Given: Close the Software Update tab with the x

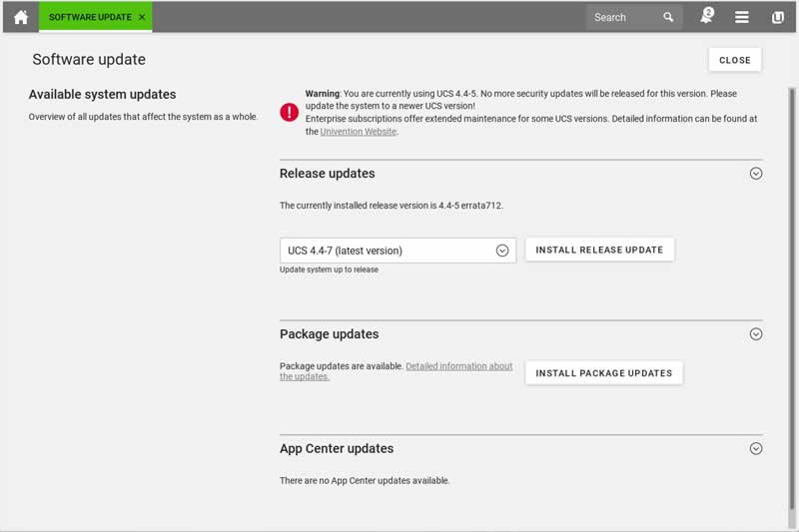Looking at the screenshot, I should [x=142, y=17].
